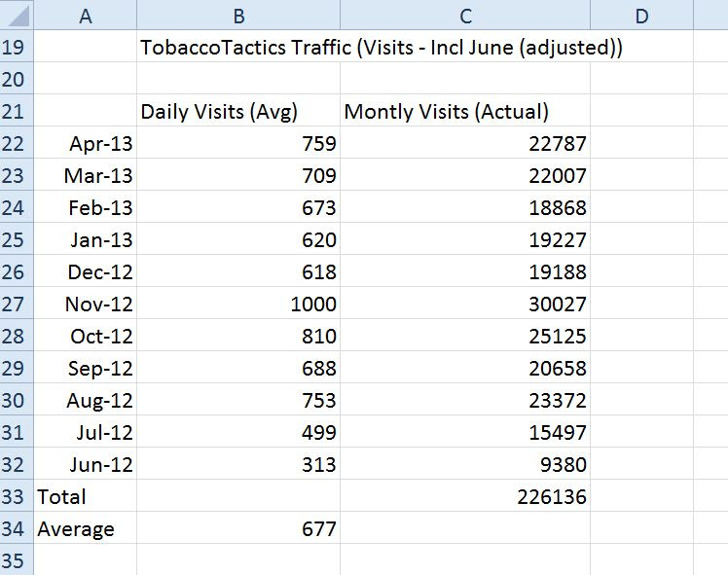The image size is (728, 575).
Task: Select the cell containing 313
Action: (x=238, y=464)
